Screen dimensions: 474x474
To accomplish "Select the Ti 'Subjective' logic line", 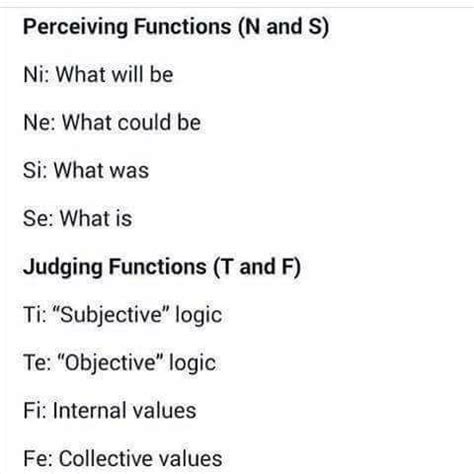I will tap(123, 315).
